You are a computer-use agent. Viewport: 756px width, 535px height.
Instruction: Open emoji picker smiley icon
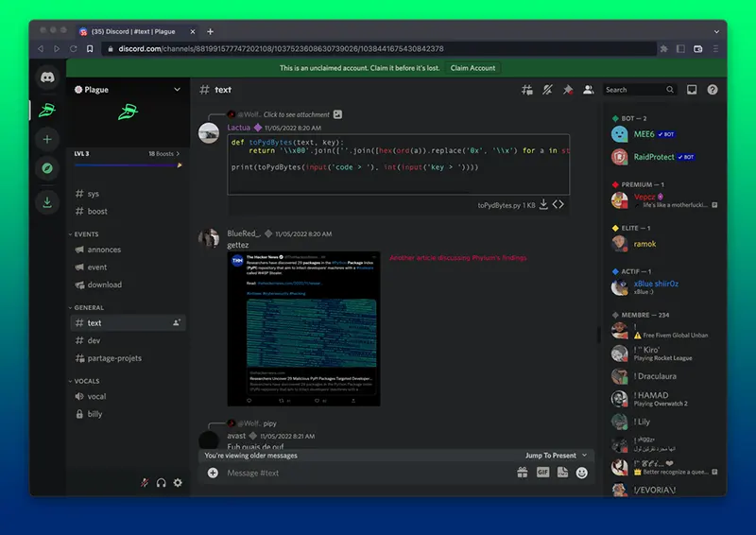(x=582, y=473)
